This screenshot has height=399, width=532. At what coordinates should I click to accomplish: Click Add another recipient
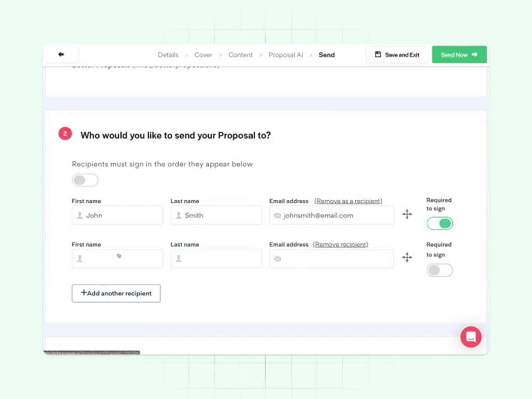(116, 293)
